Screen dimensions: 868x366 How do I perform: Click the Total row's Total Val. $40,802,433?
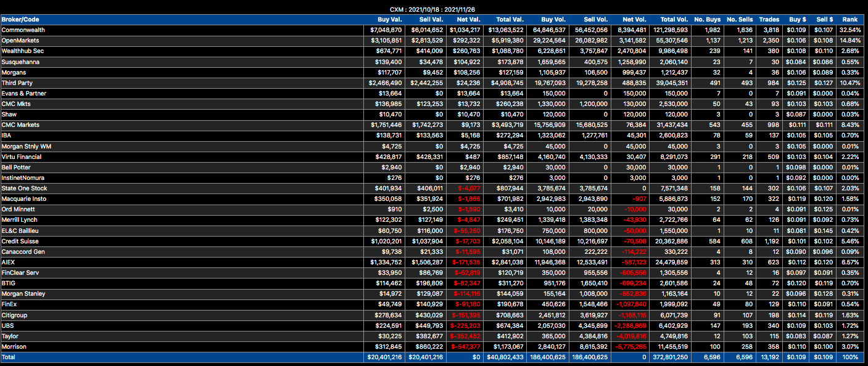pos(506,357)
